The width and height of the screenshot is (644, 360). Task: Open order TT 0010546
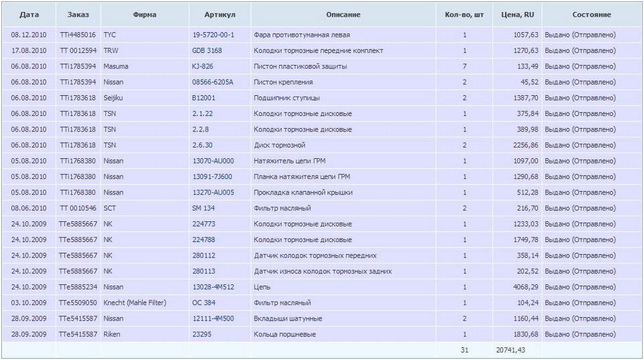[77, 208]
